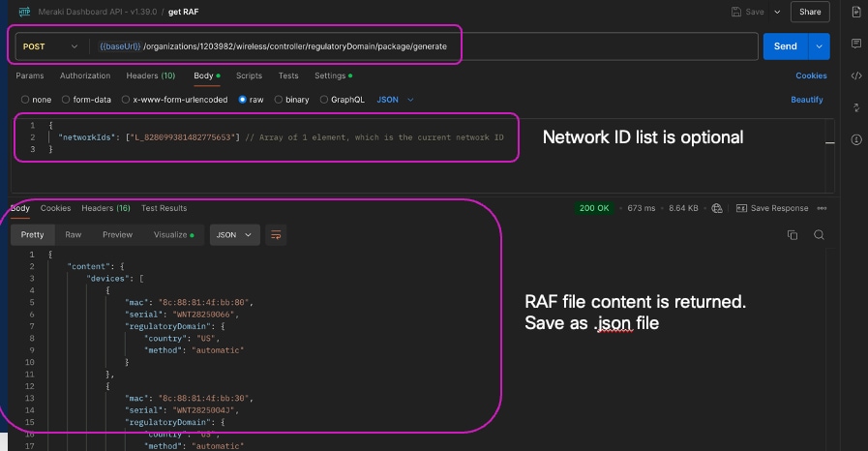
Task: Click the 8.64 KB response size
Action: [x=683, y=208]
